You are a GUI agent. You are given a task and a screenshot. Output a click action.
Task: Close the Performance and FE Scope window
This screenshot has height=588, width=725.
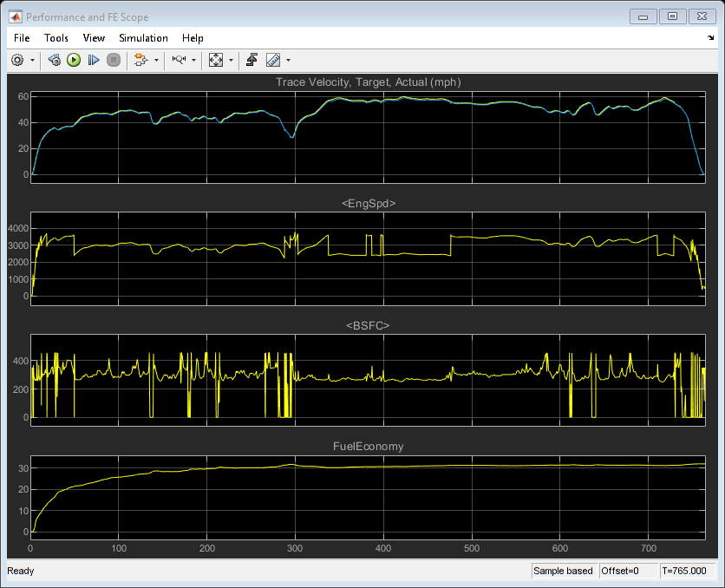click(x=702, y=16)
